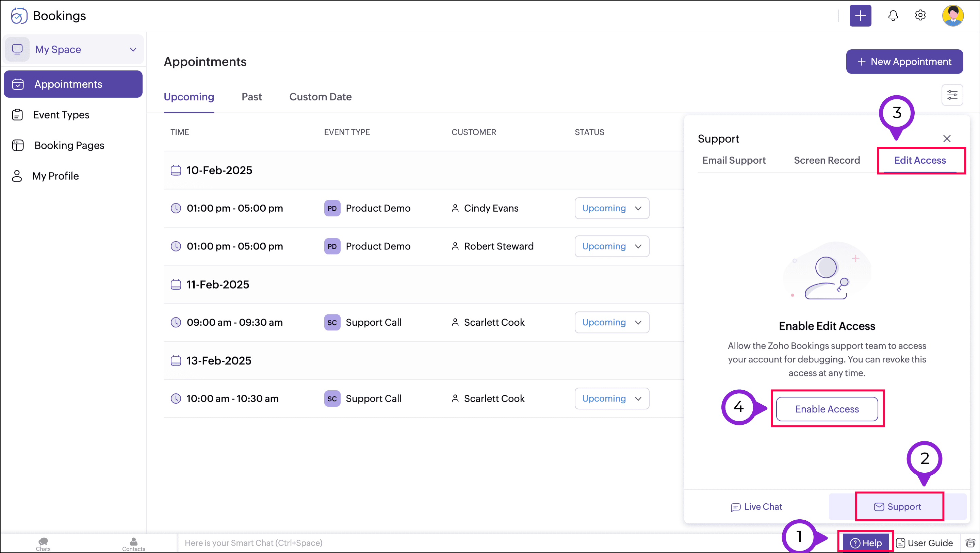Open status dropdown for 10:00 am Support Call
Image resolution: width=980 pixels, height=553 pixels.
pos(611,399)
